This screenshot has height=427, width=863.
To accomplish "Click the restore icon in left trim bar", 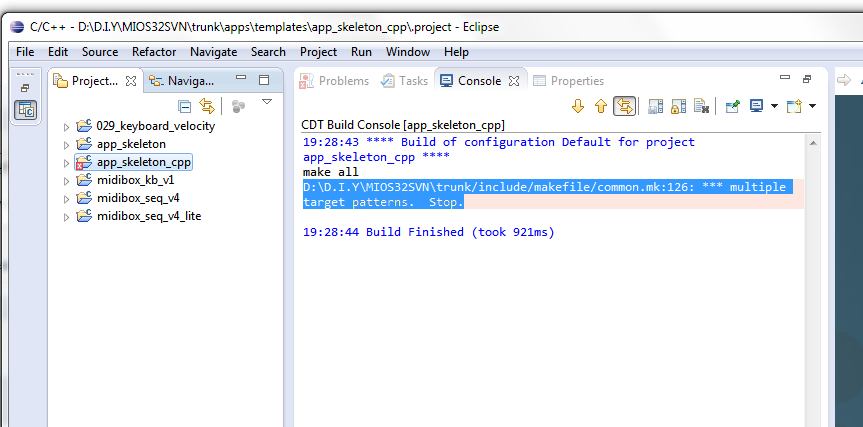I will click(x=25, y=87).
